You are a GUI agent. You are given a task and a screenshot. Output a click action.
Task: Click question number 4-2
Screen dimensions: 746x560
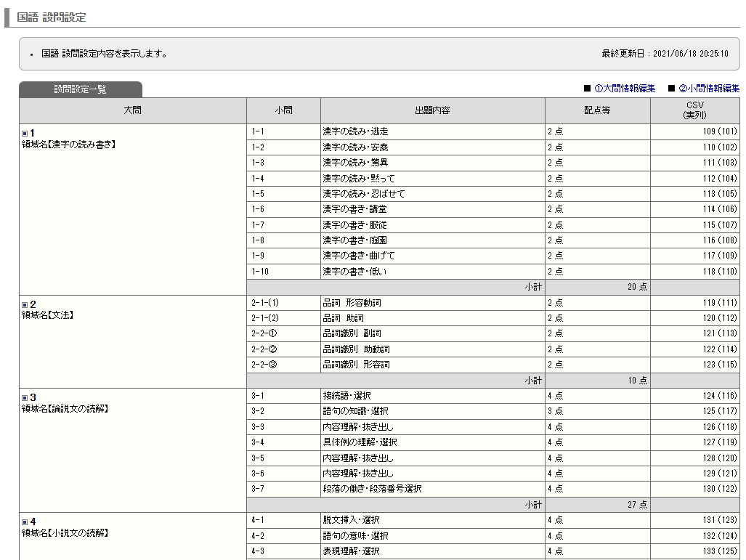coord(258,536)
